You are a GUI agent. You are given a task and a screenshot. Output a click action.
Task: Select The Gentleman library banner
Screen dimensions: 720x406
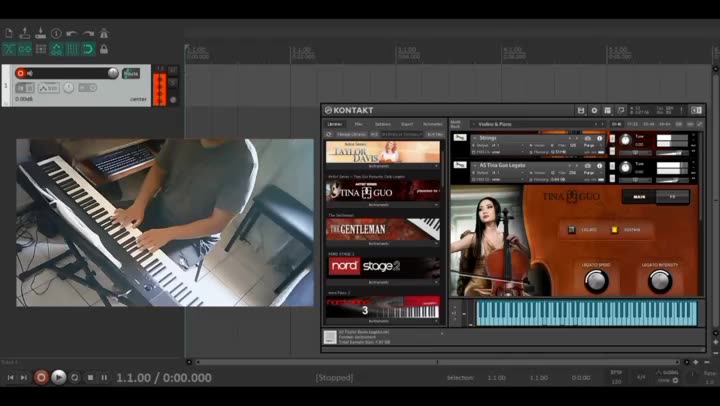tap(382, 229)
